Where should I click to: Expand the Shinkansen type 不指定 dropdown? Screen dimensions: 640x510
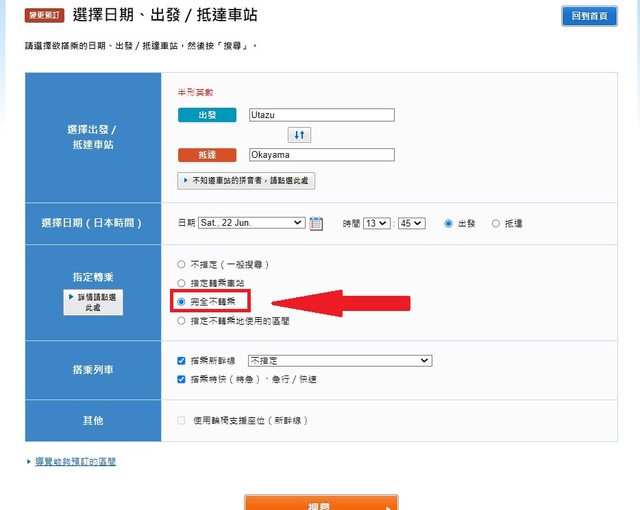pos(339,360)
